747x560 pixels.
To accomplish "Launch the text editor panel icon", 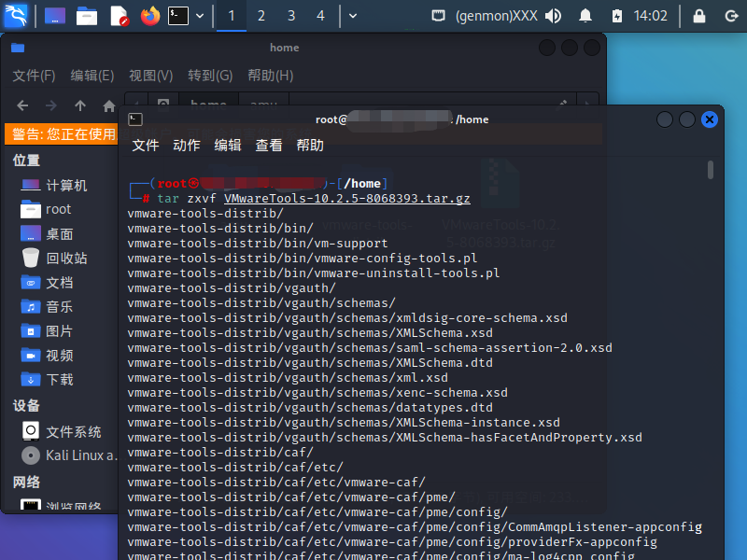I will click(120, 16).
